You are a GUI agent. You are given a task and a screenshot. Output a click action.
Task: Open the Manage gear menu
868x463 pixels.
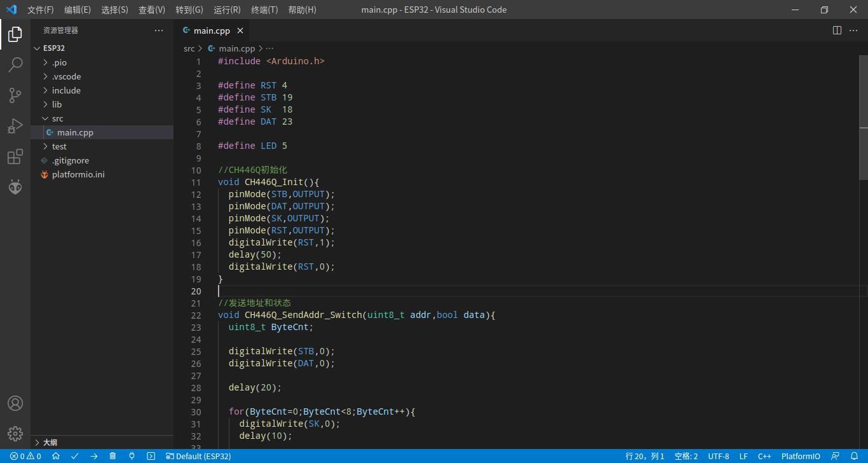click(x=15, y=434)
